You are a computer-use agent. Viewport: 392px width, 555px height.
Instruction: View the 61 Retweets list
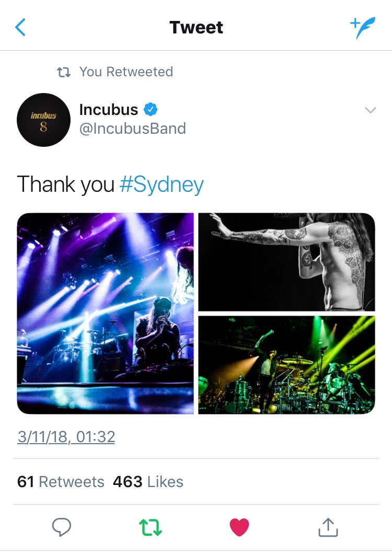(x=61, y=482)
